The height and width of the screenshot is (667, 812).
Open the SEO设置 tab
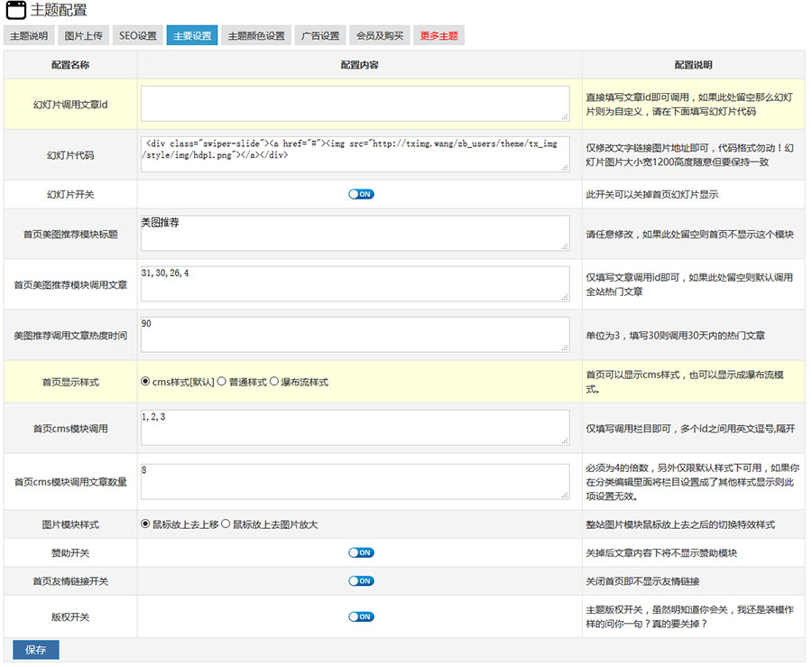[x=138, y=36]
